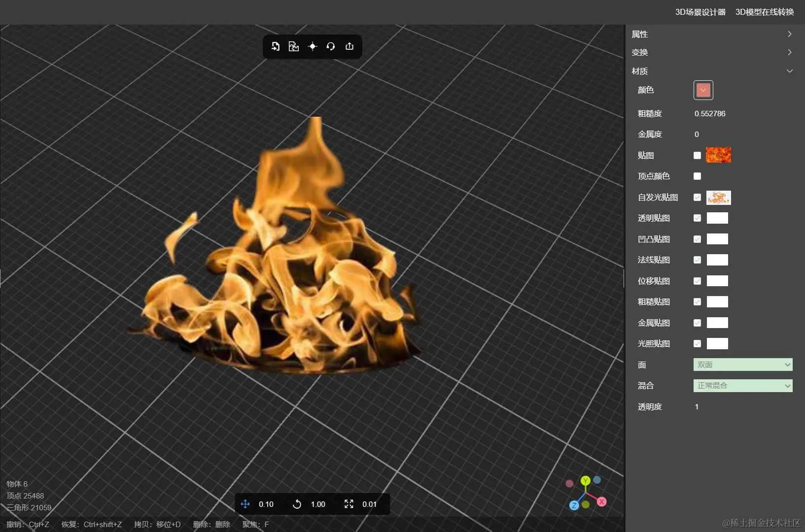Click the 光照贴图 white texture slot
The width and height of the screenshot is (805, 532).
tap(717, 344)
